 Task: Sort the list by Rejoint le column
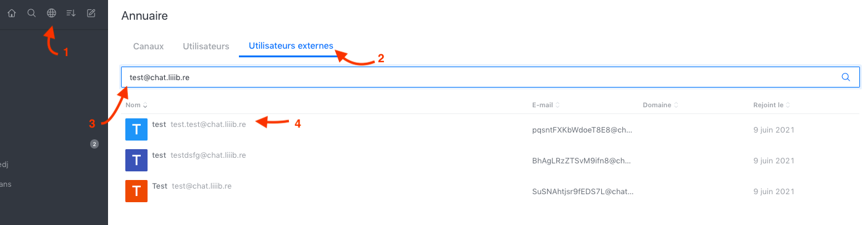[772, 105]
